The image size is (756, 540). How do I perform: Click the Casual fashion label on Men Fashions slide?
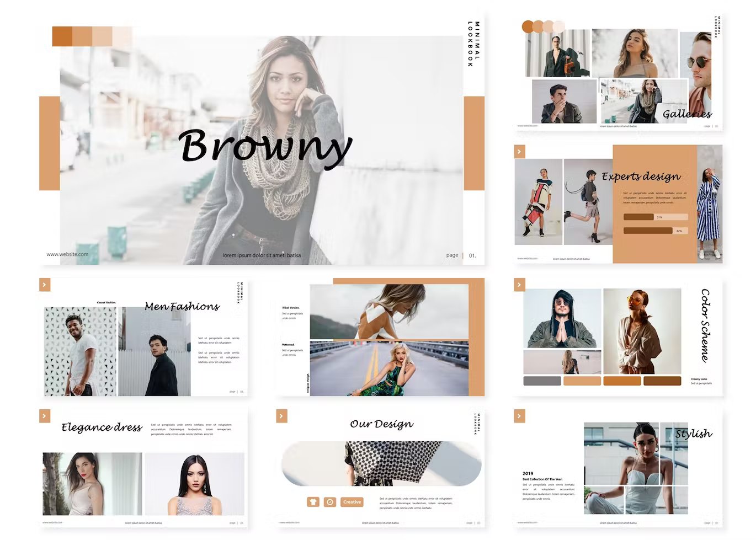pyautogui.click(x=107, y=302)
